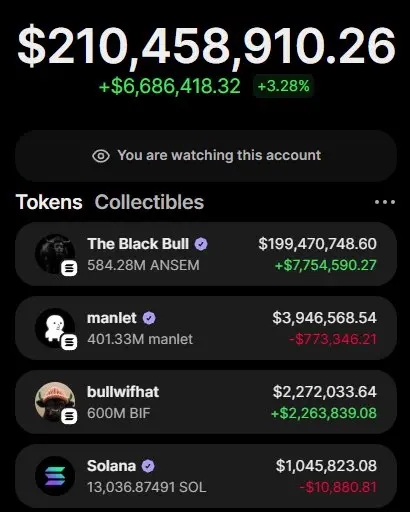The height and width of the screenshot is (512, 410).
Task: Switch to the Tokens tab
Action: click(x=49, y=202)
